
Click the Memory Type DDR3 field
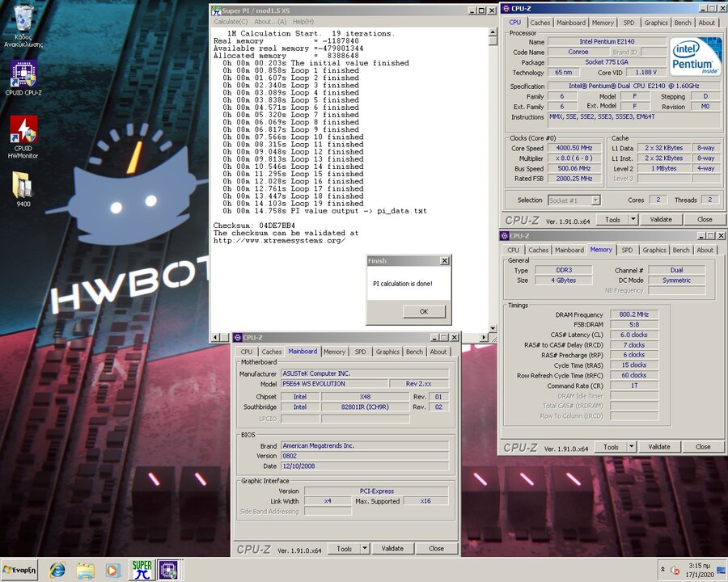click(x=564, y=270)
